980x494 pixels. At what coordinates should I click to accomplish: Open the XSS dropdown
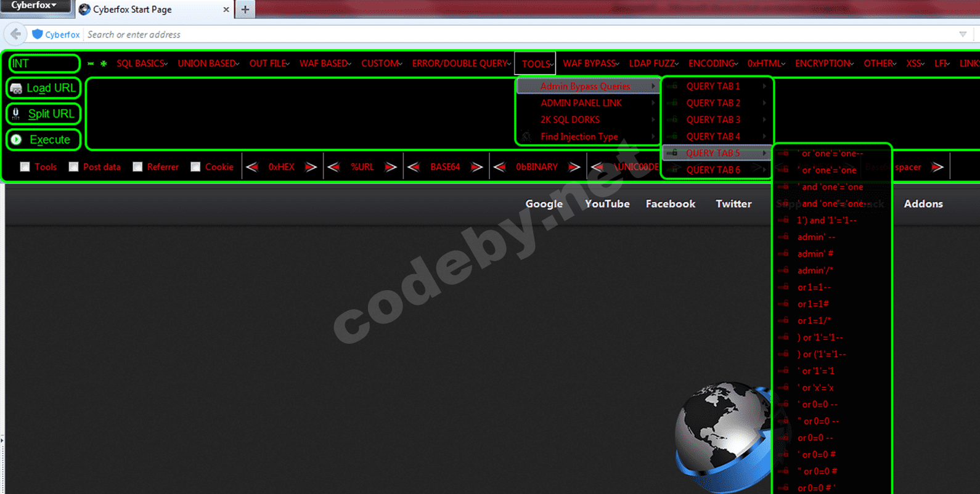click(x=915, y=63)
